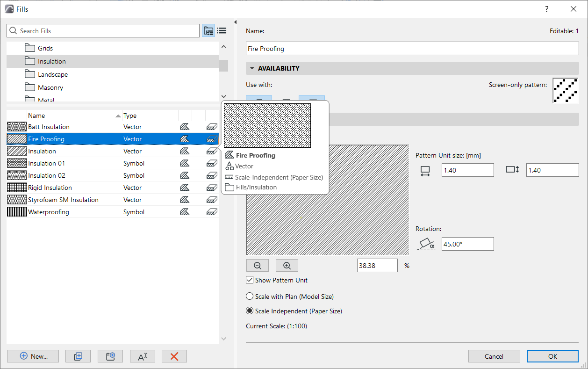The image size is (588, 369).
Task: Switch to flat list view
Action: (222, 31)
